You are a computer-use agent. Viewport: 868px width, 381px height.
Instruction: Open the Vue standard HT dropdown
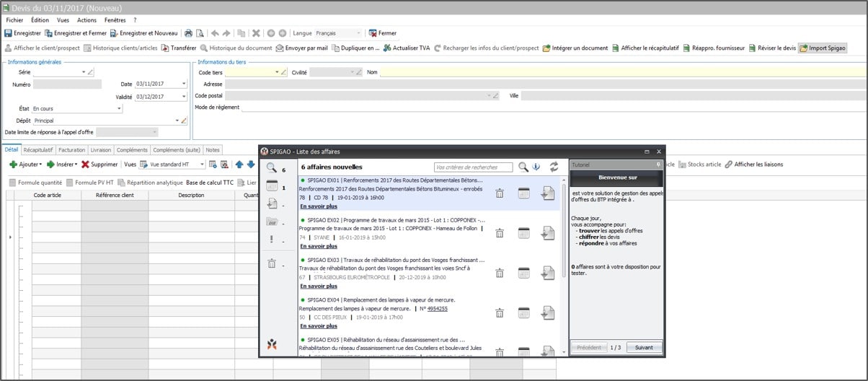pyautogui.click(x=202, y=164)
